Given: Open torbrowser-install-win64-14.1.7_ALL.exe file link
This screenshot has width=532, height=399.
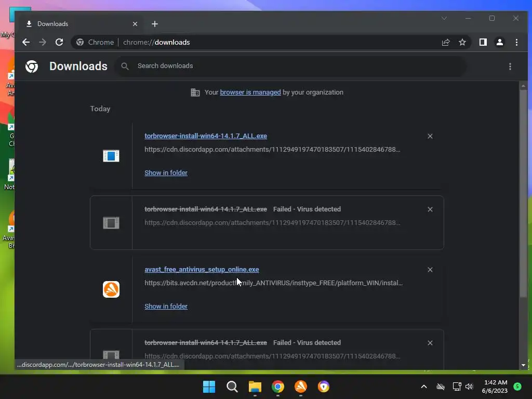Looking at the screenshot, I should pos(206,136).
